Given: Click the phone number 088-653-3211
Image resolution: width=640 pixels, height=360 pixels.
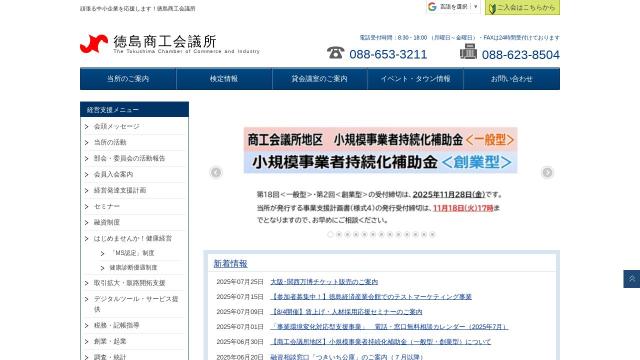Looking at the screenshot, I should (388, 54).
